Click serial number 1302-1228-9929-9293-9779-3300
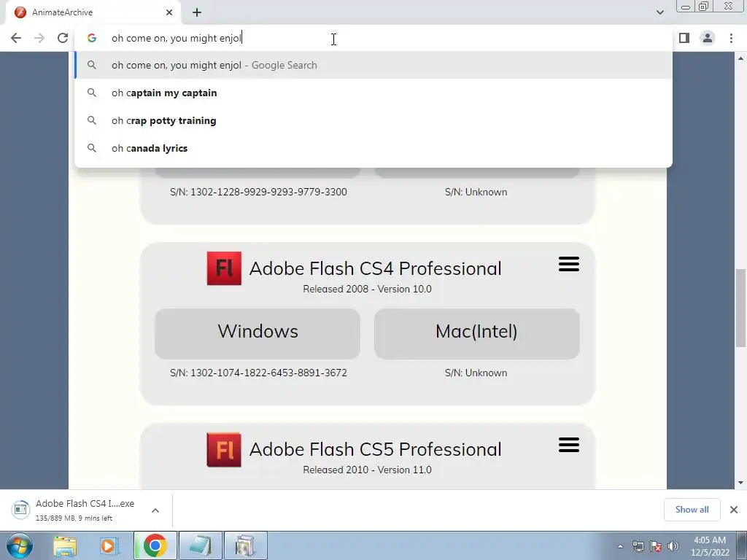Viewport: 747px width, 560px height. click(268, 192)
